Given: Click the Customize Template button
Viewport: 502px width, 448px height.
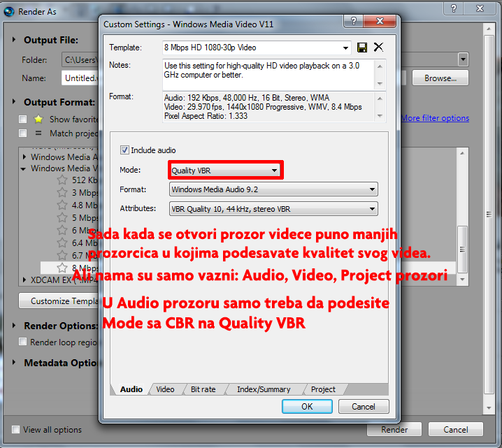Looking at the screenshot, I should coord(59,301).
